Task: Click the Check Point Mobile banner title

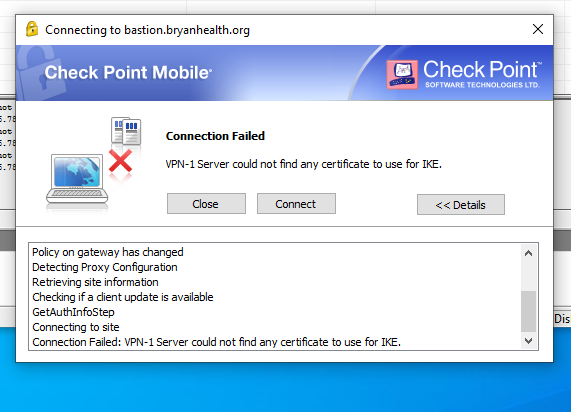Action: 128,72
